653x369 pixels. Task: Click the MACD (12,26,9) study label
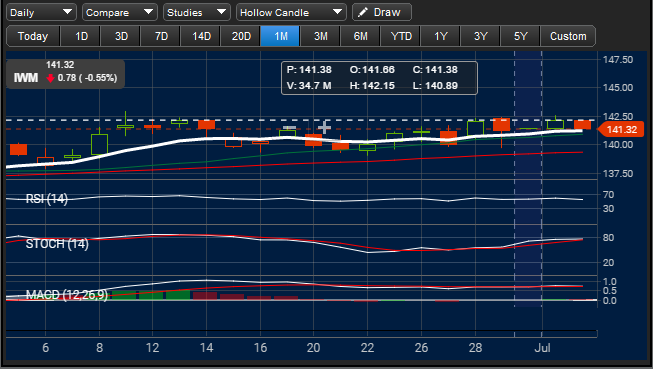click(x=67, y=295)
